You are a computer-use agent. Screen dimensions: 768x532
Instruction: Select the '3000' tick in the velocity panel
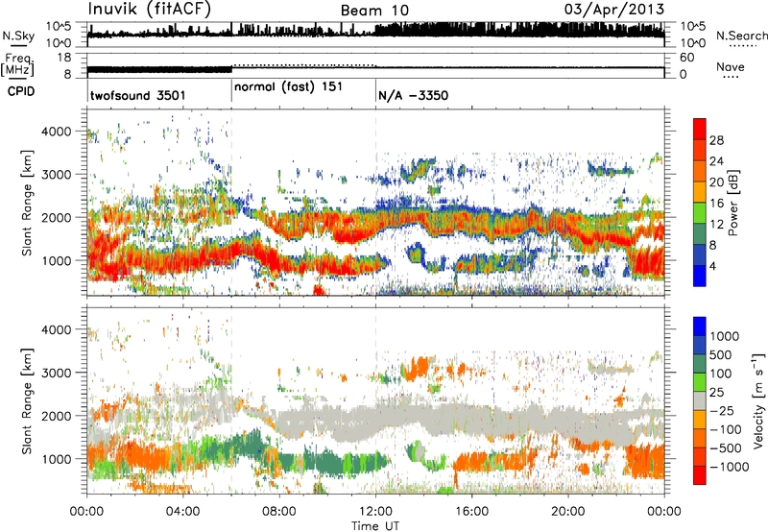click(57, 373)
